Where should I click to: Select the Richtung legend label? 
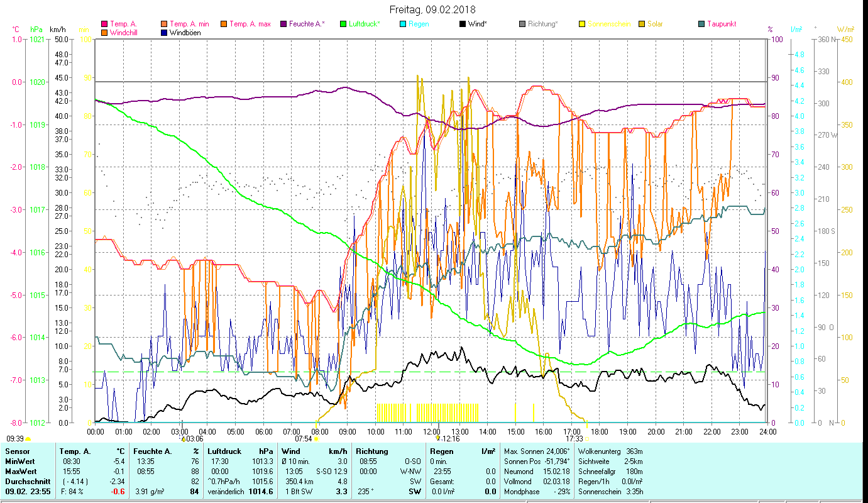click(x=542, y=24)
